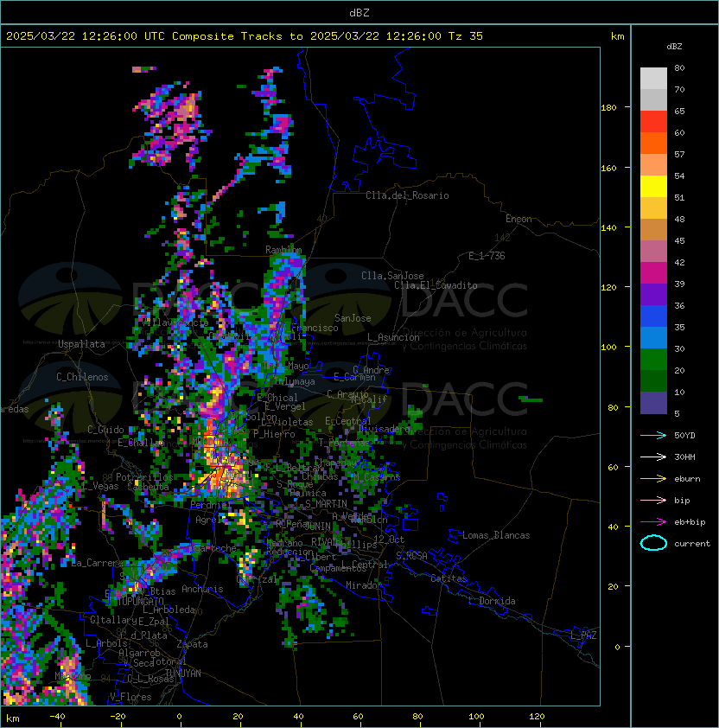Select the slate 5-10 dBZ swatch

coord(653,403)
